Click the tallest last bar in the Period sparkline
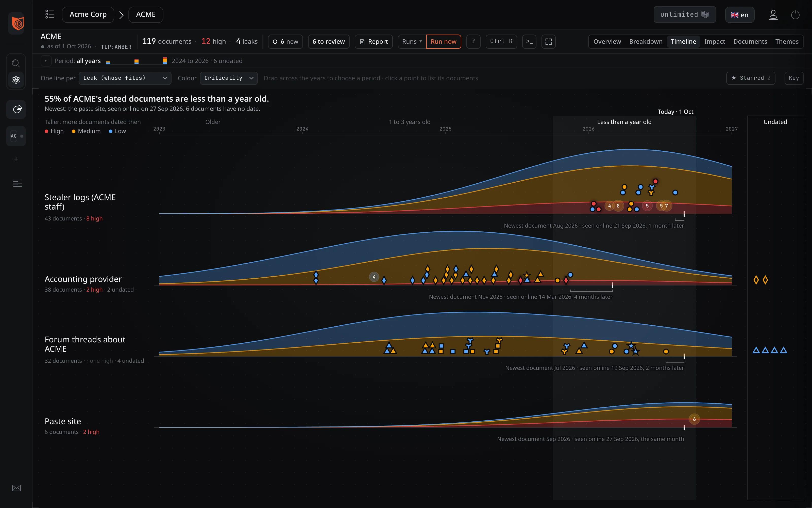The height and width of the screenshot is (508, 812). [x=165, y=60]
